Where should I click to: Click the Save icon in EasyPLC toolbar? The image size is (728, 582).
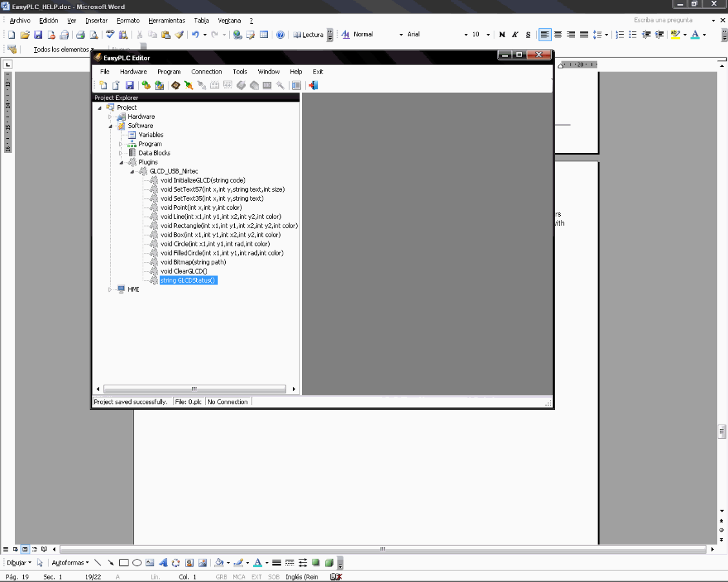coord(129,85)
